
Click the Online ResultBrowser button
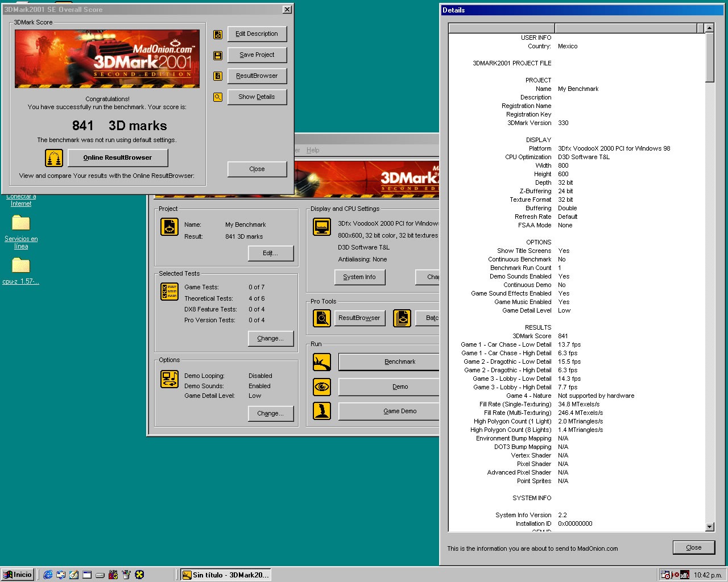(118, 158)
